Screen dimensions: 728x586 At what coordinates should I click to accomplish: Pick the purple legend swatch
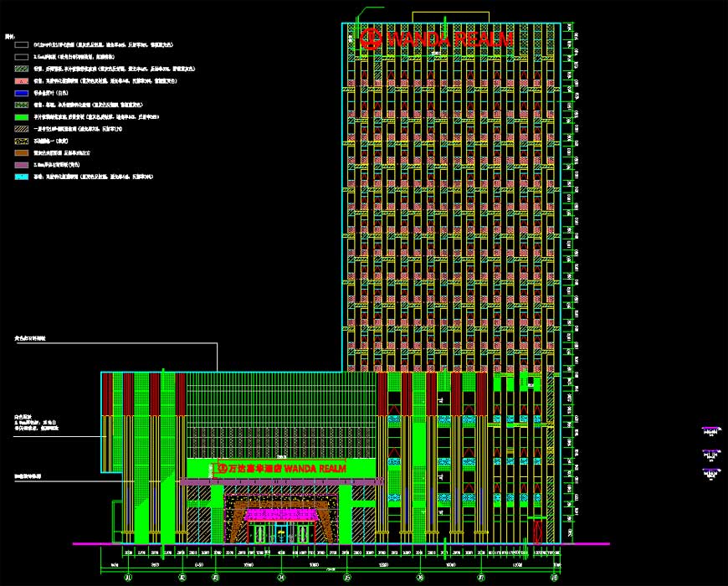tap(22, 165)
